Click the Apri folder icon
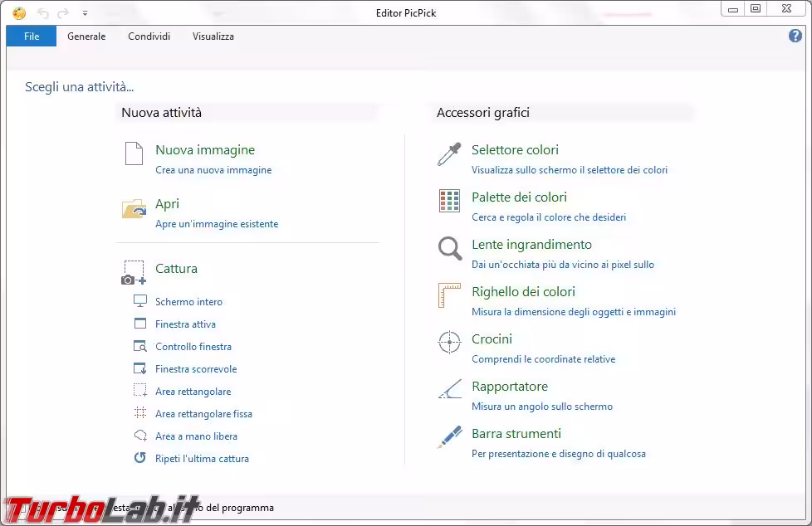 tap(134, 209)
